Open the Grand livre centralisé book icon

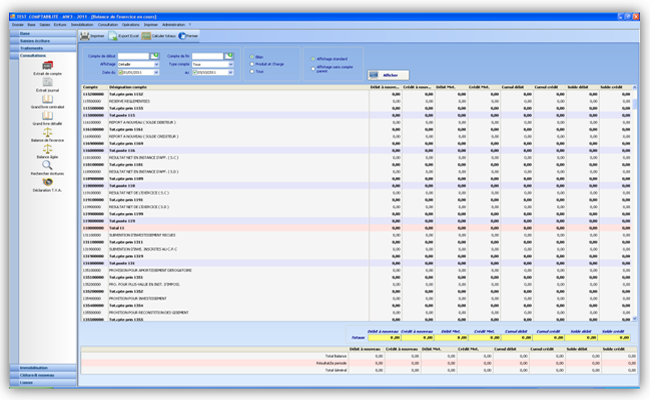(47, 99)
